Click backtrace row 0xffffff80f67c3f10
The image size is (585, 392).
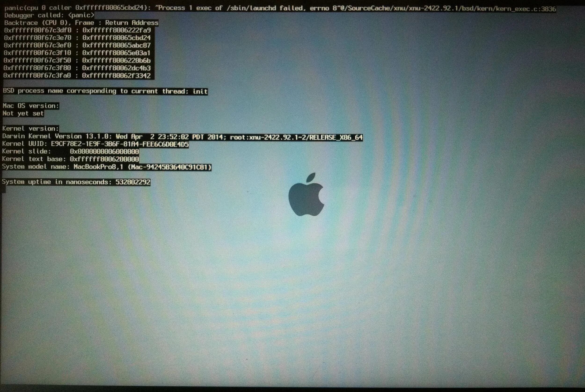coord(77,53)
